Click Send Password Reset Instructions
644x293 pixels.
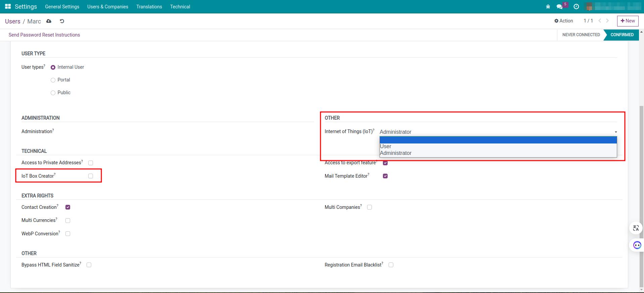point(44,35)
